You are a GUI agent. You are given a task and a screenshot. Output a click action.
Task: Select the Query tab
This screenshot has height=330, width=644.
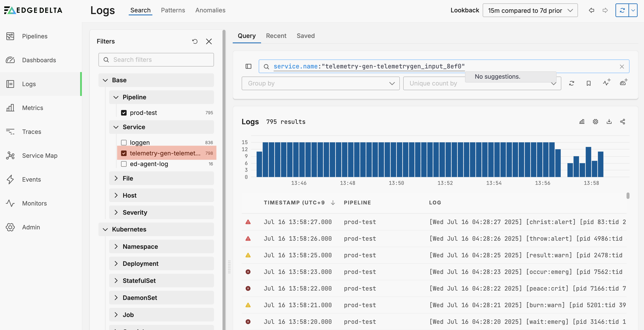click(247, 36)
